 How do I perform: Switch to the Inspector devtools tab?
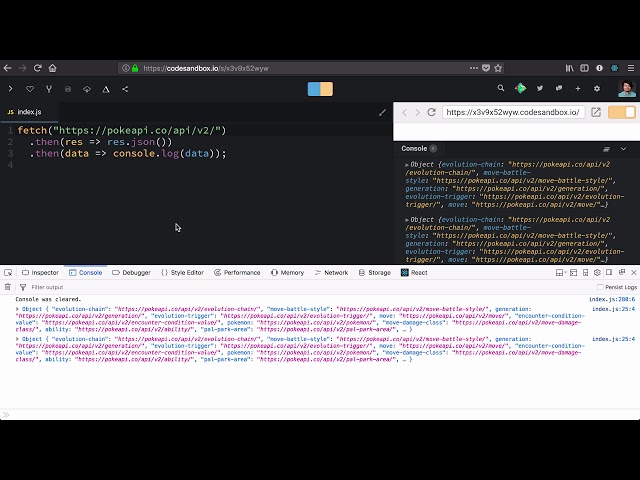[40, 273]
